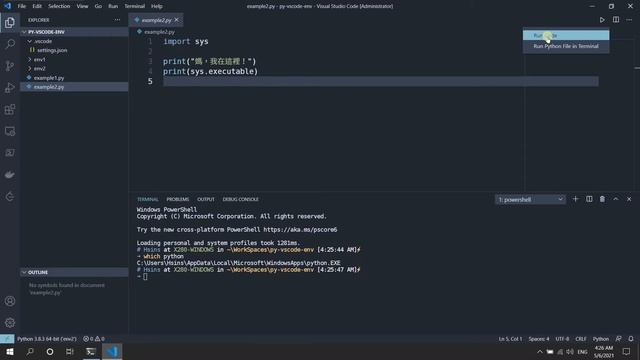Close the example2.py editor tab
This screenshot has height=360, width=640.
[x=176, y=20]
